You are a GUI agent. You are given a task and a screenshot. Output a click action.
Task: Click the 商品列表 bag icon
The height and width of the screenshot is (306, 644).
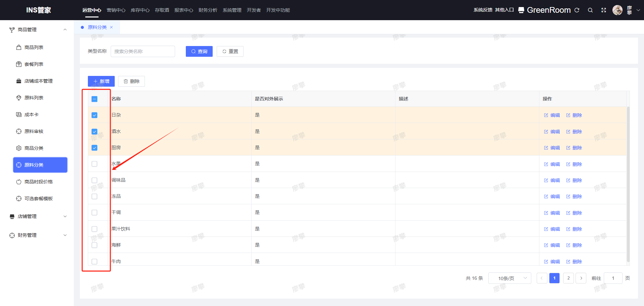tap(19, 47)
